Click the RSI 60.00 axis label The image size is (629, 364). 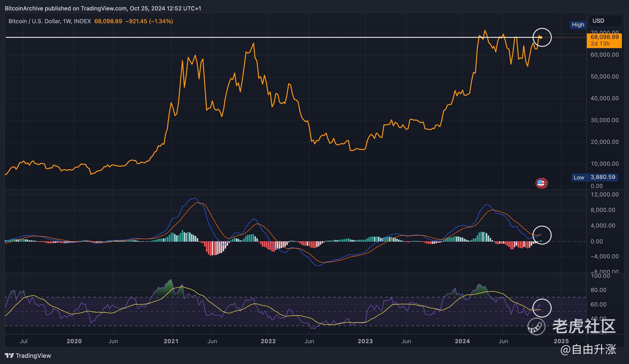coord(599,305)
